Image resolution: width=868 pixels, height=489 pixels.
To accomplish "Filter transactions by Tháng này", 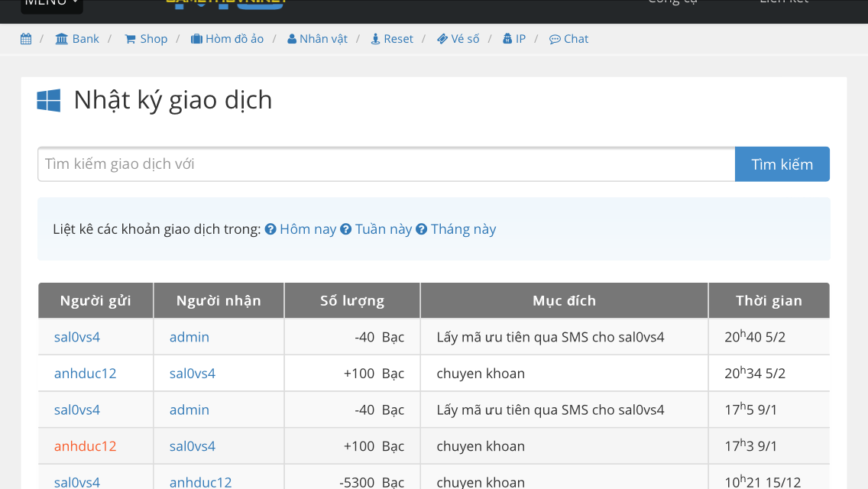I will [456, 229].
